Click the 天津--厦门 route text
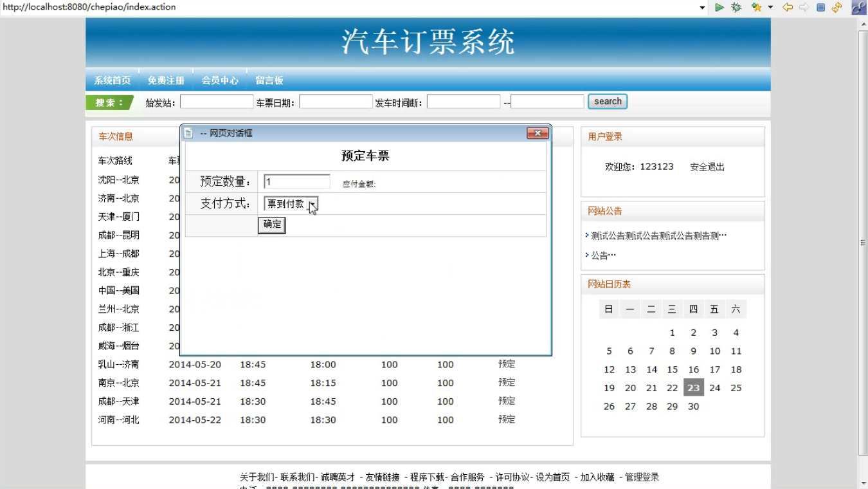Image resolution: width=868 pixels, height=489 pixels. click(119, 217)
